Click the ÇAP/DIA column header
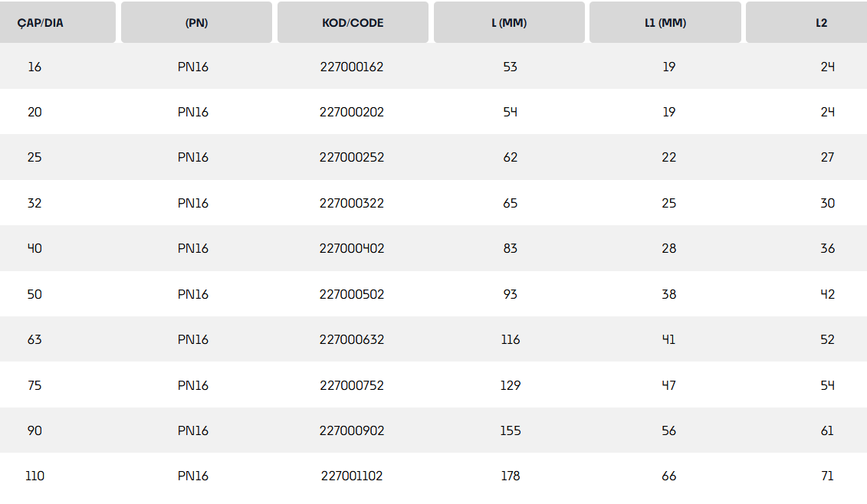This screenshot has width=867, height=504. (41, 23)
